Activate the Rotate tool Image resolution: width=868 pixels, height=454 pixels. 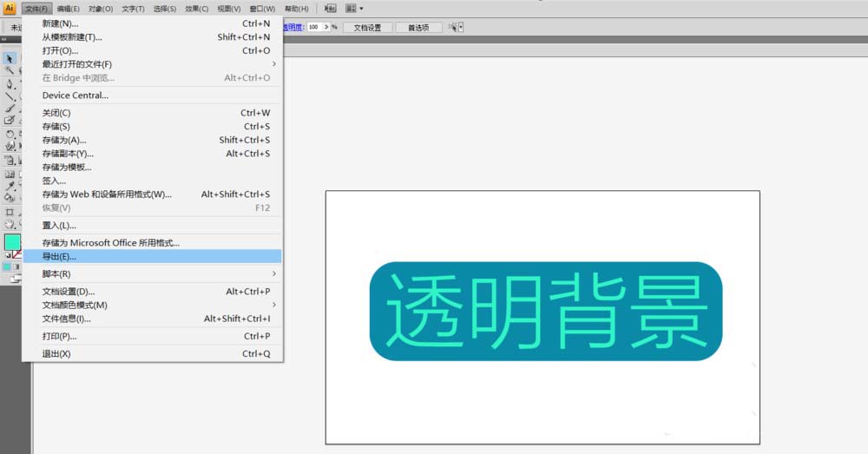click(x=10, y=135)
